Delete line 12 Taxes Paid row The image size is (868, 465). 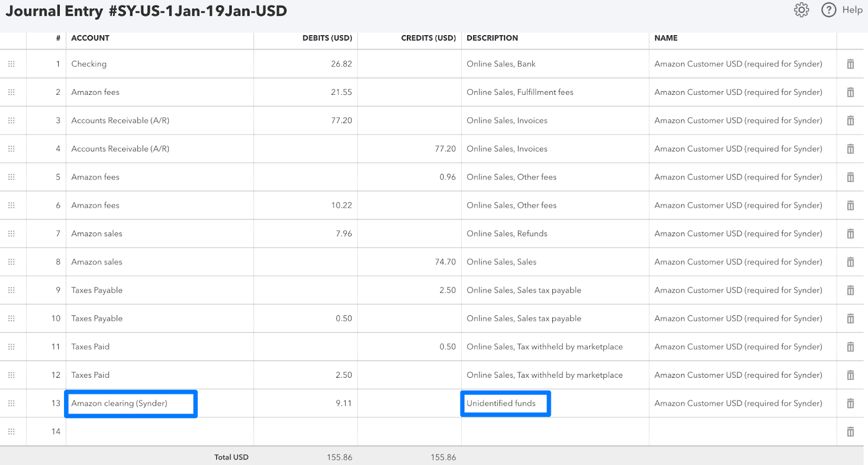(850, 375)
